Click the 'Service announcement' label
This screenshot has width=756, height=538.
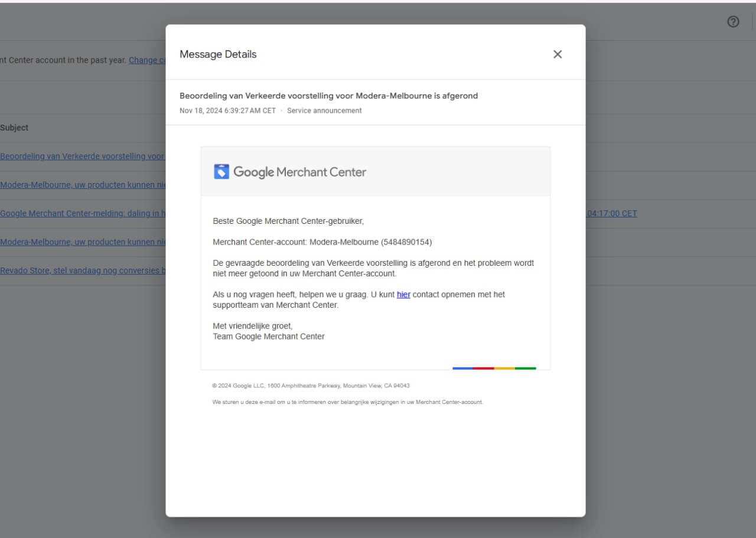[324, 110]
